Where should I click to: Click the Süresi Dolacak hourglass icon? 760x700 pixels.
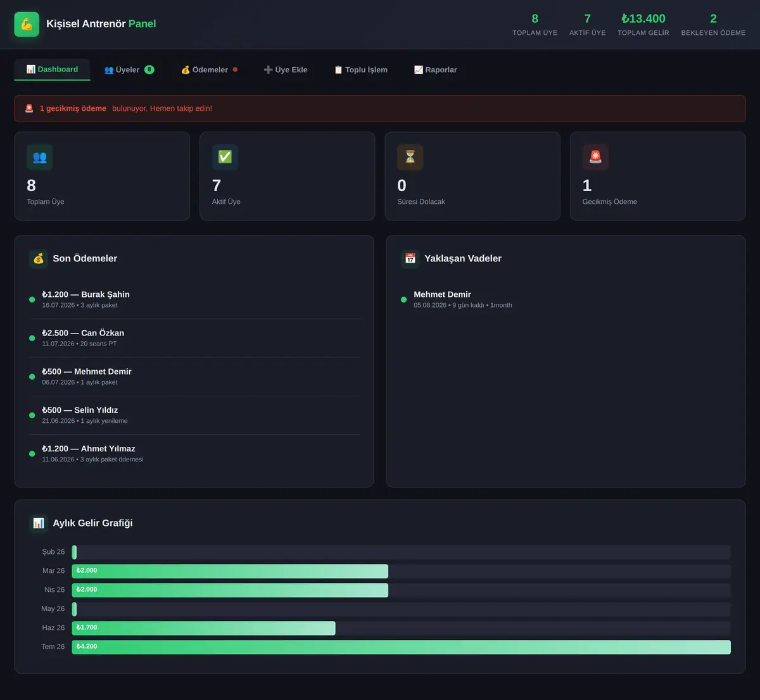click(410, 157)
